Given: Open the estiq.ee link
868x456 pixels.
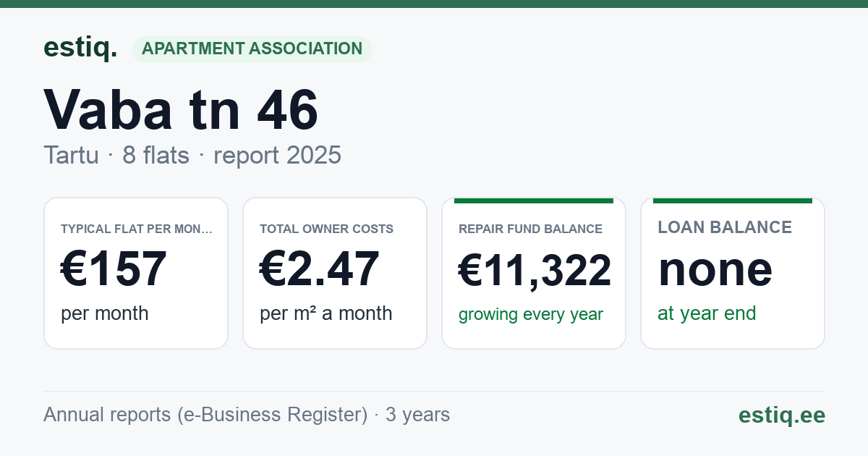Looking at the screenshot, I should [x=781, y=415].
